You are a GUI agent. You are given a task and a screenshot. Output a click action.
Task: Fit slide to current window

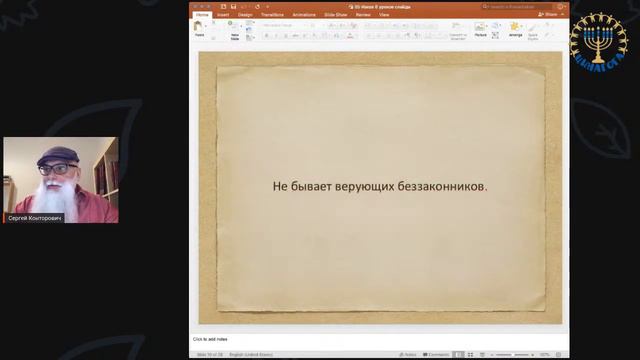559,355
